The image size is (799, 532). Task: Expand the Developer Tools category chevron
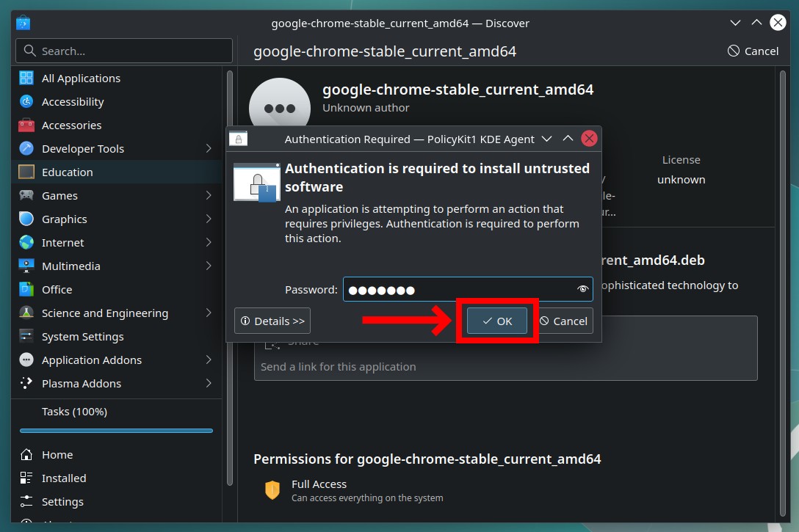tap(209, 148)
